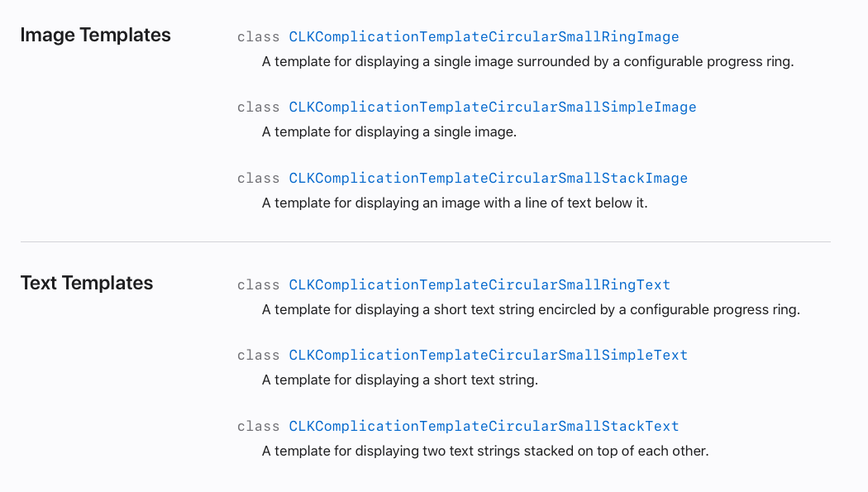Click the Text Templates section heading
The width and height of the screenshot is (868, 492).
point(87,283)
